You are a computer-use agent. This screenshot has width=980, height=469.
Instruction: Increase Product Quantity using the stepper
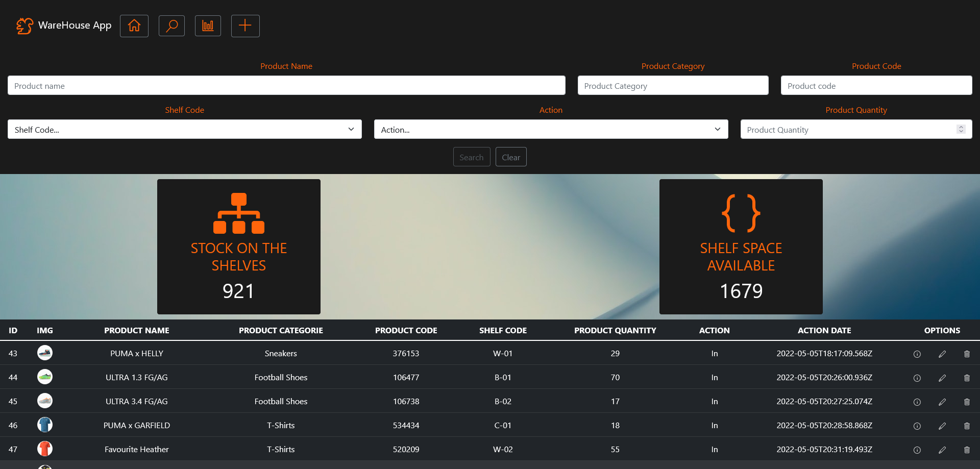point(962,127)
